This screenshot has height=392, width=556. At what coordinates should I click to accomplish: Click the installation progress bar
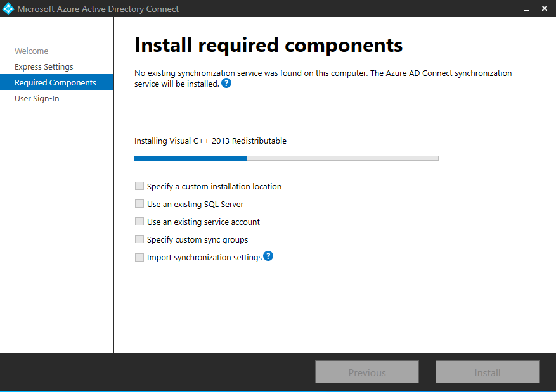[286, 158]
